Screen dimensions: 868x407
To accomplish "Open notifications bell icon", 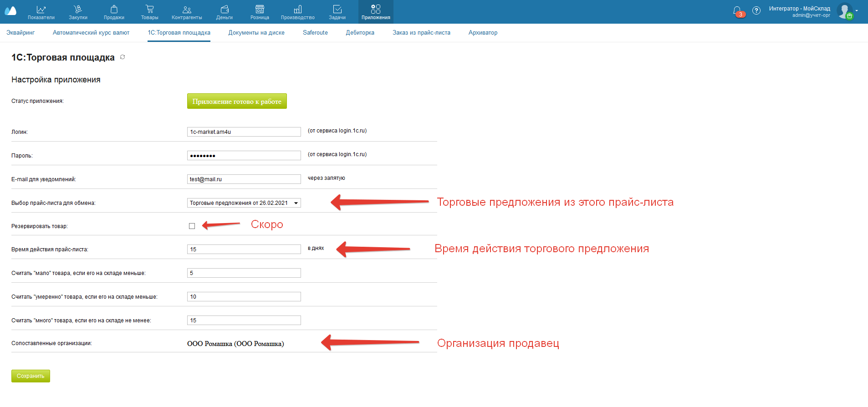I will (x=737, y=11).
